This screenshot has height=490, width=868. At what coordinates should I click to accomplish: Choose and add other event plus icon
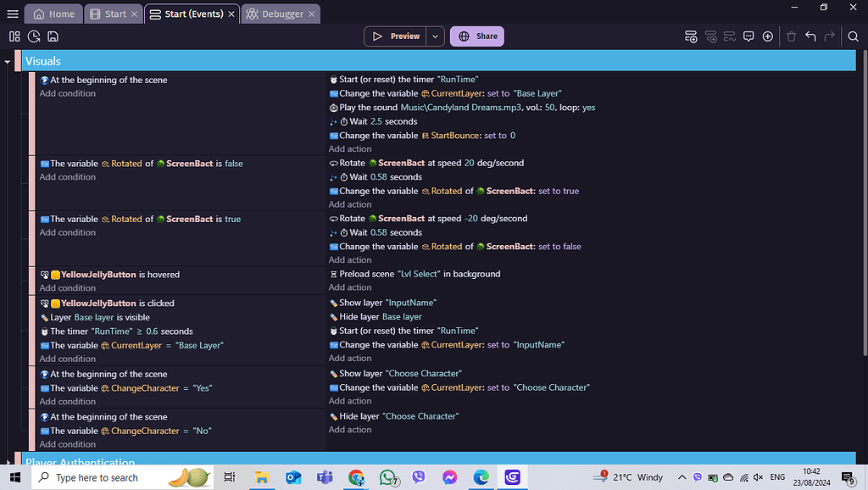coord(768,36)
